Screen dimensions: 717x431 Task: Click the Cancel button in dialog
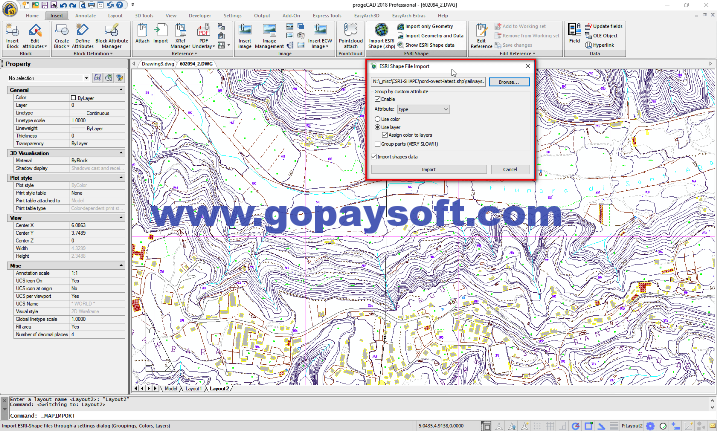point(510,169)
